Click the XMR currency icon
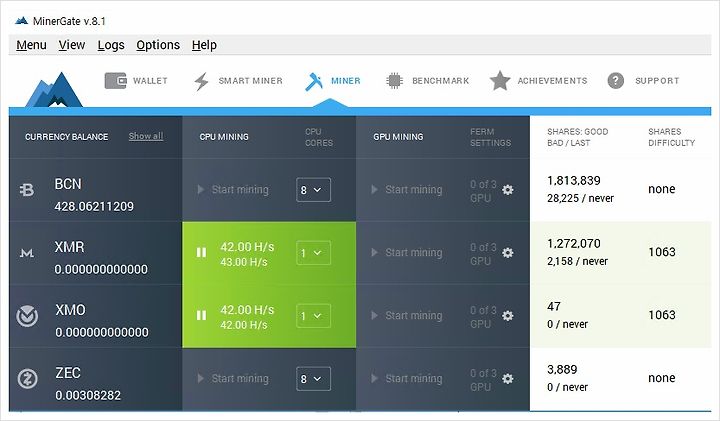The image size is (720, 421). click(x=27, y=253)
